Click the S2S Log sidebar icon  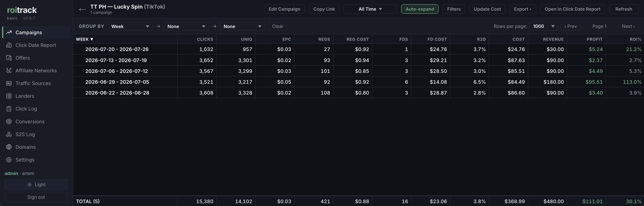click(9, 134)
